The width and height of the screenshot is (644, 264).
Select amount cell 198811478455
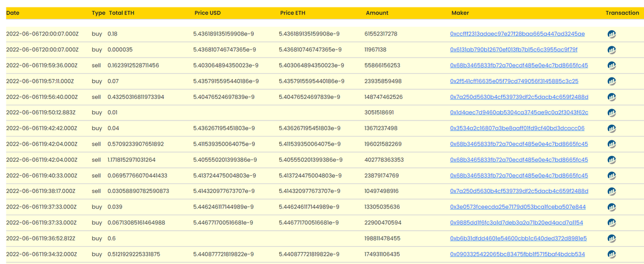383,238
